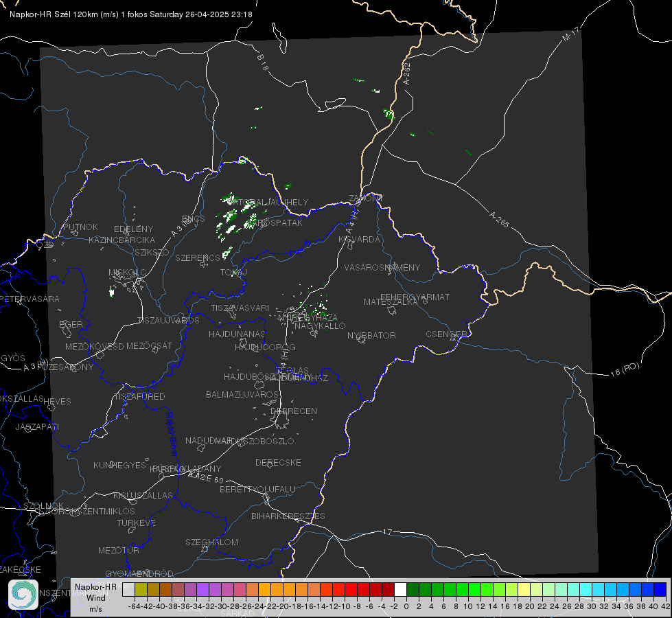Click the CSENGER label
The image size is (672, 618).
click(x=447, y=334)
